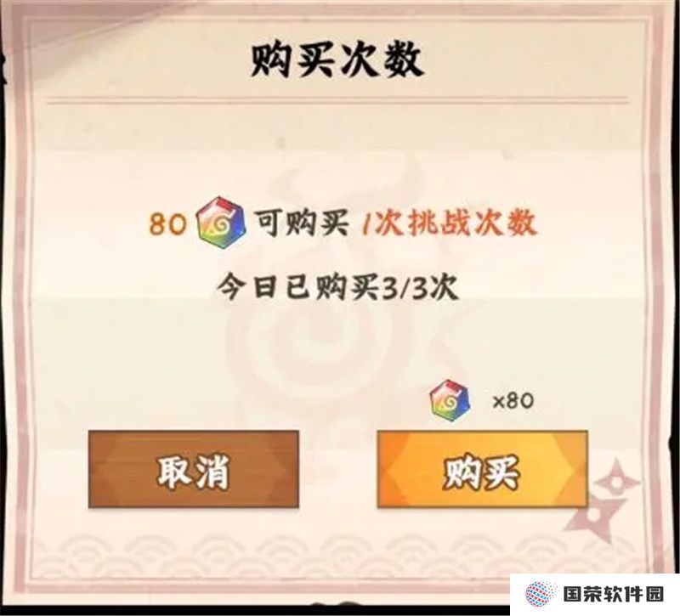Select the 购买次数 dialog title
Image resolution: width=680 pixels, height=616 pixels.
(336, 60)
